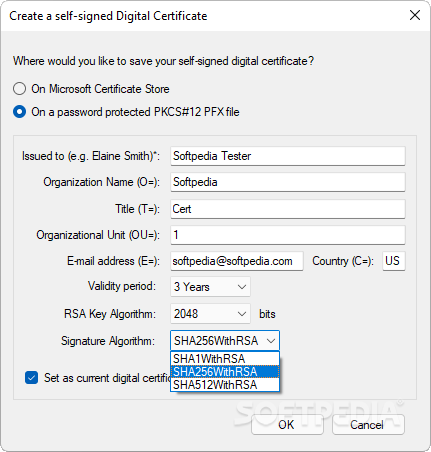Choose SHA512WithRSA from the list
This screenshot has width=431, height=452.
pos(225,385)
